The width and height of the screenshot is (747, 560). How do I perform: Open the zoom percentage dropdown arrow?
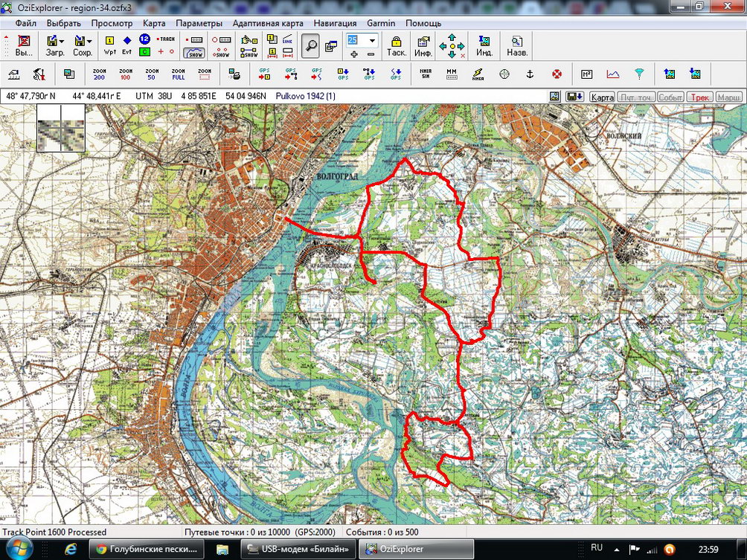click(372, 40)
